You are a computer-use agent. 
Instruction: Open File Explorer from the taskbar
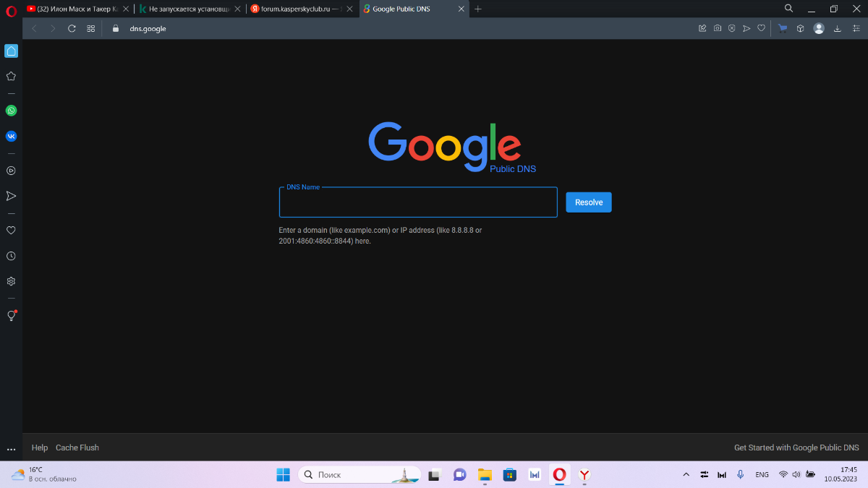coord(485,474)
